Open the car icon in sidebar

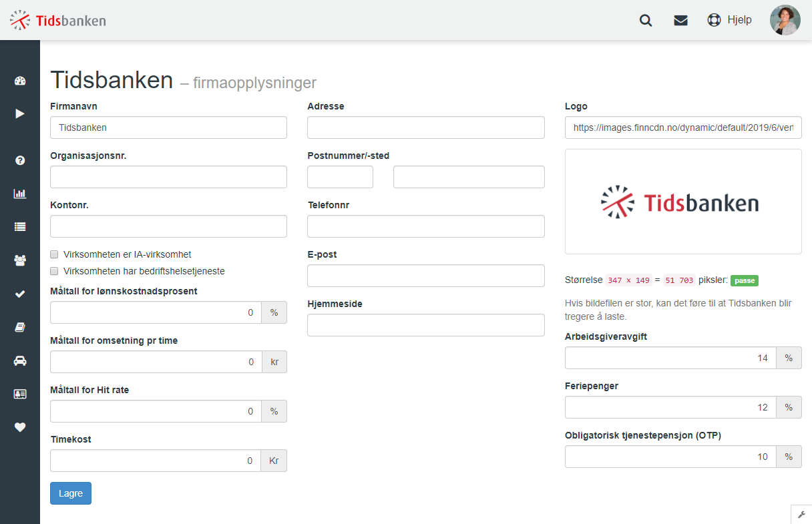[20, 360]
